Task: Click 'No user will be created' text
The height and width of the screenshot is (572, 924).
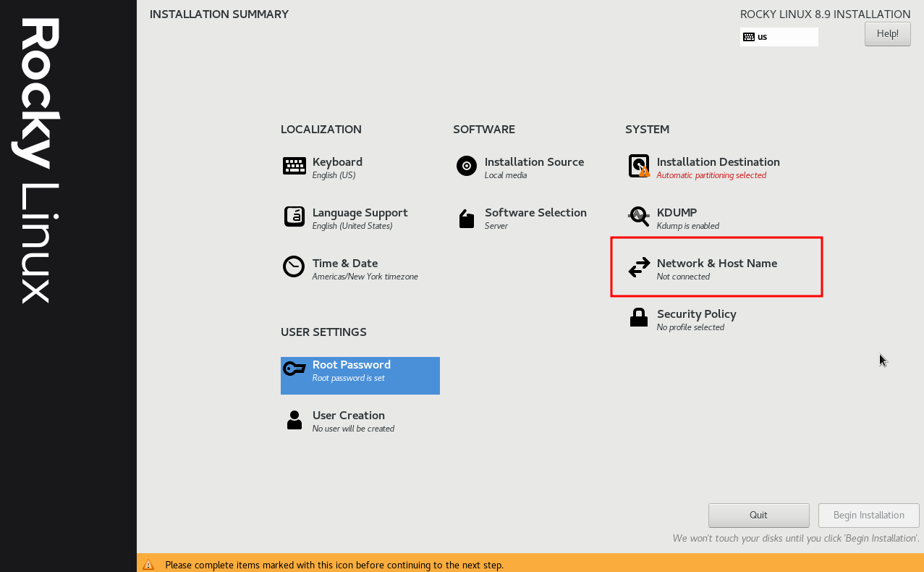Action: pyautogui.click(x=353, y=429)
